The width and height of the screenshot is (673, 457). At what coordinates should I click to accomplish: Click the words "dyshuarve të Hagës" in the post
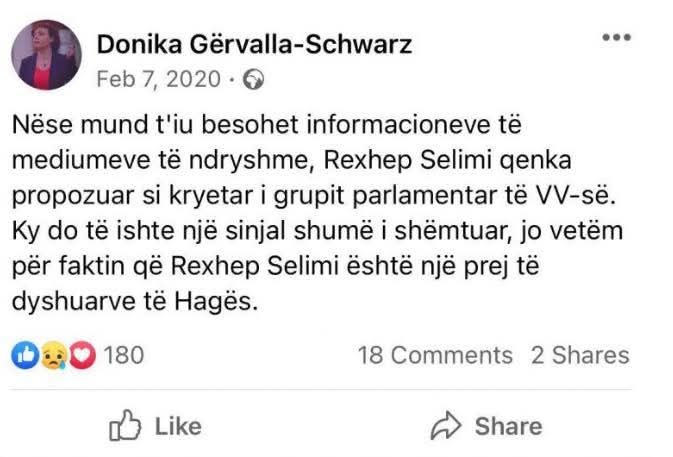135,301
